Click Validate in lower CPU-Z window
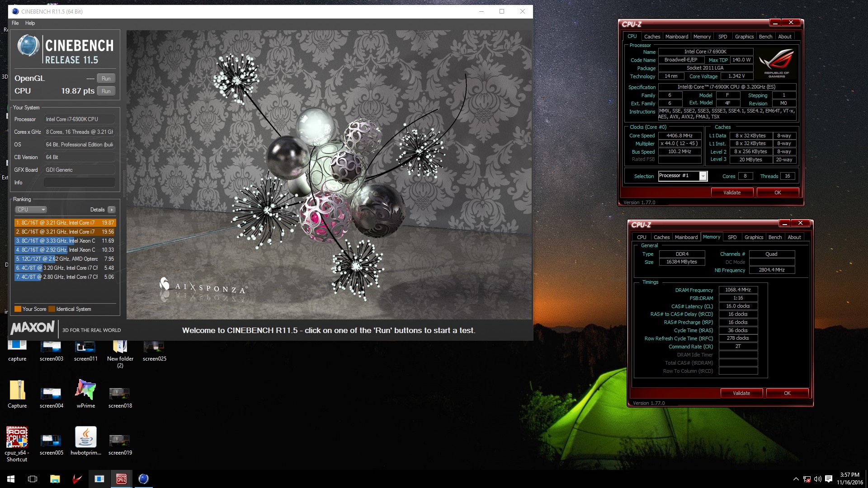Screen dimensions: 868x488 pyautogui.click(x=741, y=393)
